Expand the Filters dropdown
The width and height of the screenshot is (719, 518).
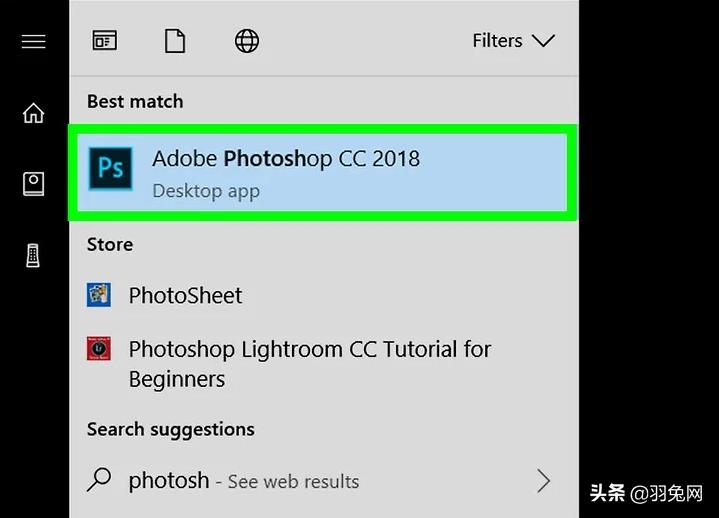coord(514,41)
